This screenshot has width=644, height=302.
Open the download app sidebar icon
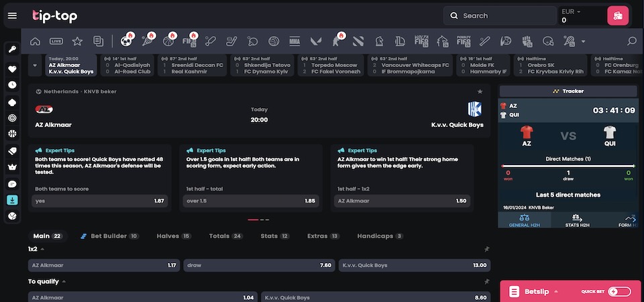(12, 200)
